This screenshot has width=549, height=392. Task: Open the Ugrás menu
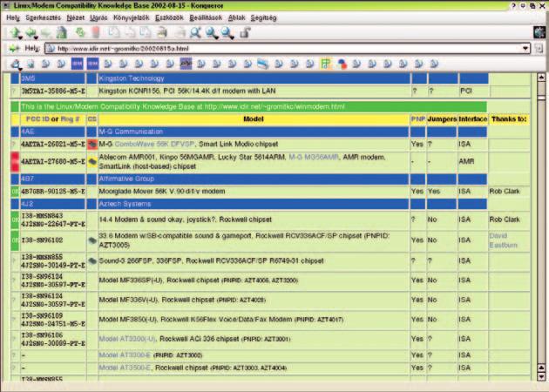pyautogui.click(x=98, y=17)
